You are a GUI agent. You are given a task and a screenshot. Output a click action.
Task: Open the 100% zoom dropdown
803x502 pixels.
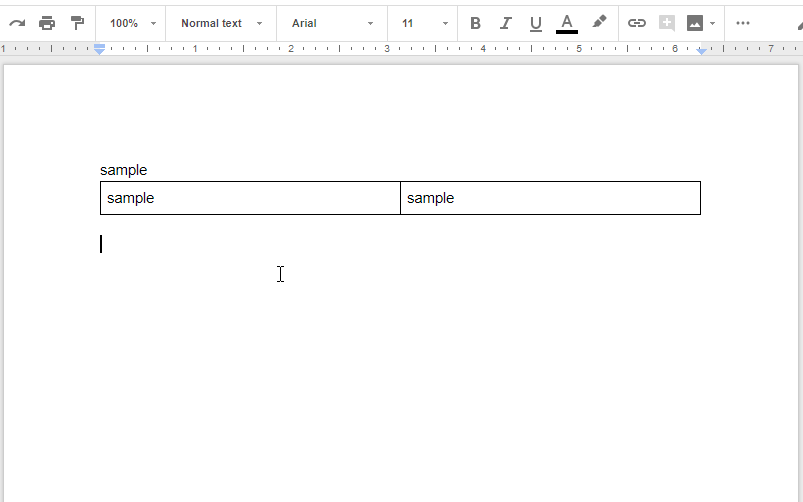pyautogui.click(x=132, y=23)
